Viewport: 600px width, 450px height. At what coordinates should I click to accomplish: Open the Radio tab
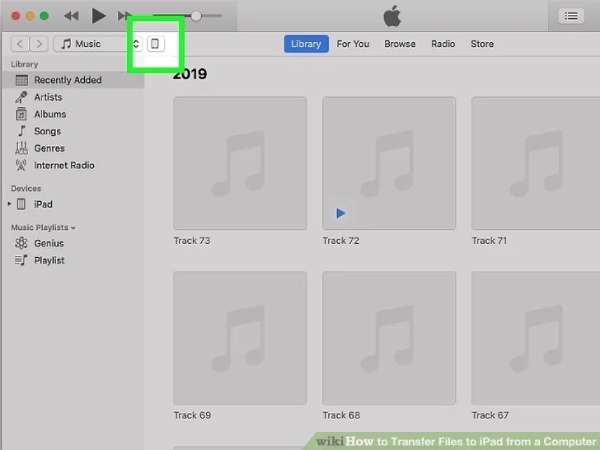coord(443,44)
